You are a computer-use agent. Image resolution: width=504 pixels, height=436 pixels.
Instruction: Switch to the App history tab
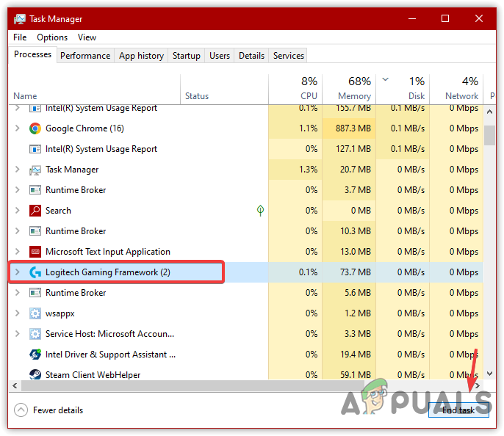point(141,56)
